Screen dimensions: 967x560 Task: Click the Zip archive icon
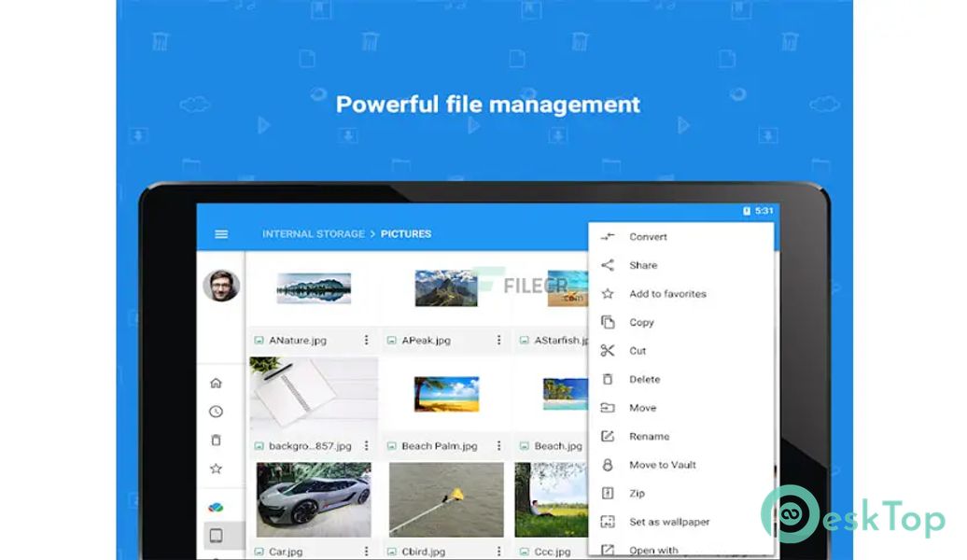tap(608, 493)
